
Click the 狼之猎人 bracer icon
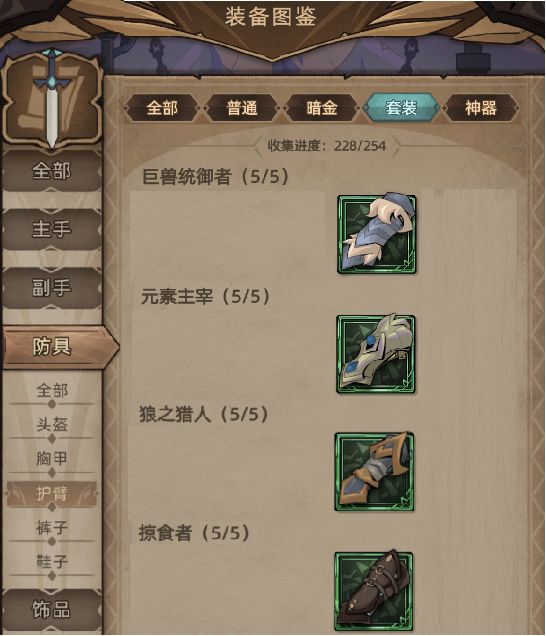374,472
